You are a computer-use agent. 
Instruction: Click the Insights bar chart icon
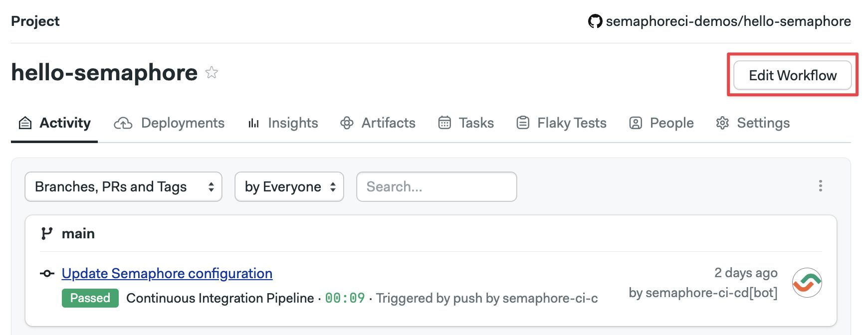[253, 123]
